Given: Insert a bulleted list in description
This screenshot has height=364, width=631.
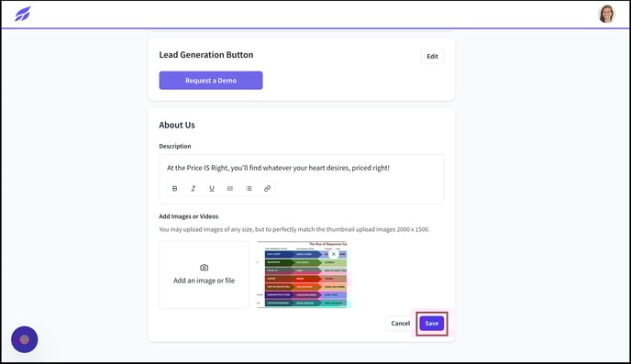Looking at the screenshot, I should tap(249, 188).
